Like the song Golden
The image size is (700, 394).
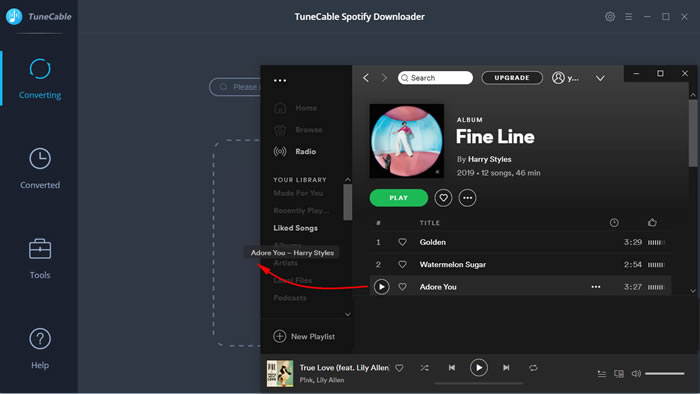[402, 242]
